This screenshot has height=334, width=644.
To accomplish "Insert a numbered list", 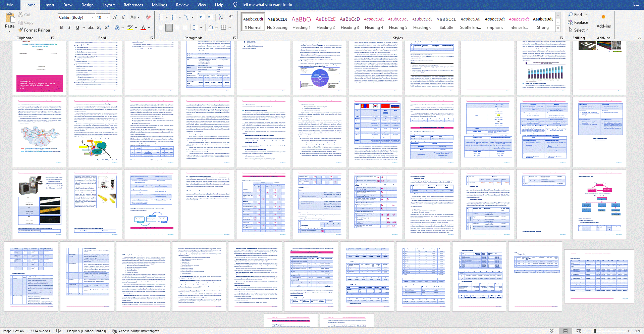I will [x=174, y=17].
